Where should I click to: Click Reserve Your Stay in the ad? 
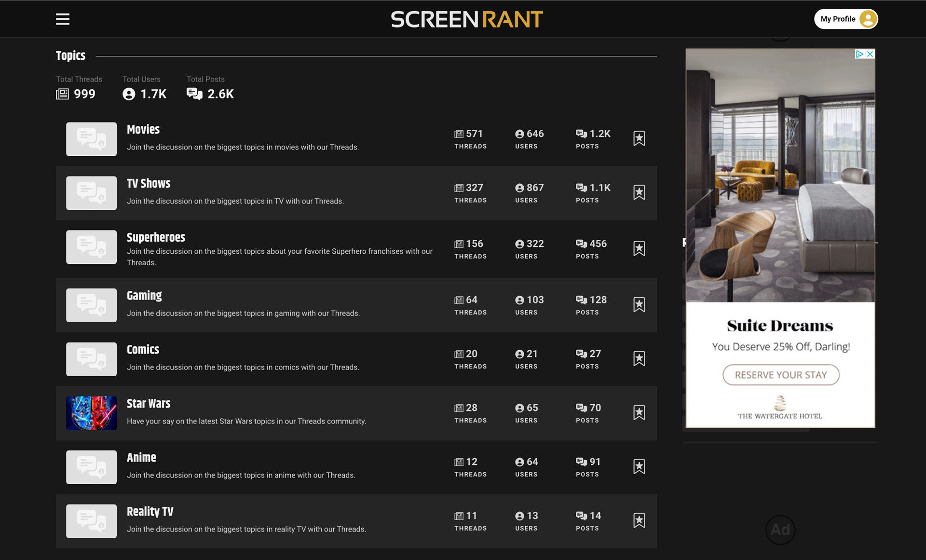point(781,375)
